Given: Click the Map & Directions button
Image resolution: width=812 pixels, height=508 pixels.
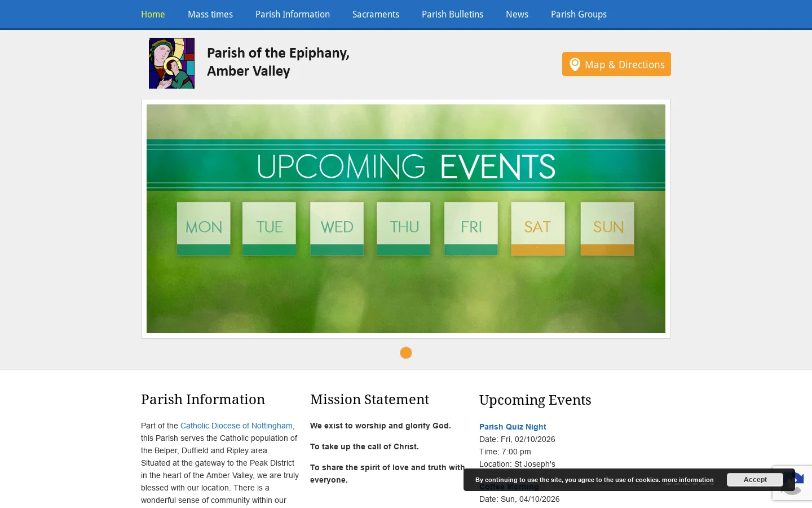Looking at the screenshot, I should click(x=616, y=64).
